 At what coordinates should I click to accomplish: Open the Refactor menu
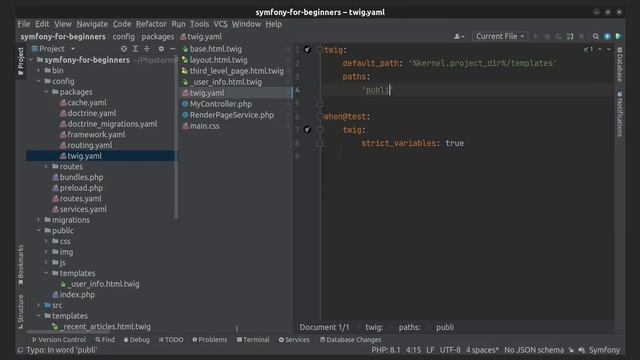click(x=151, y=24)
